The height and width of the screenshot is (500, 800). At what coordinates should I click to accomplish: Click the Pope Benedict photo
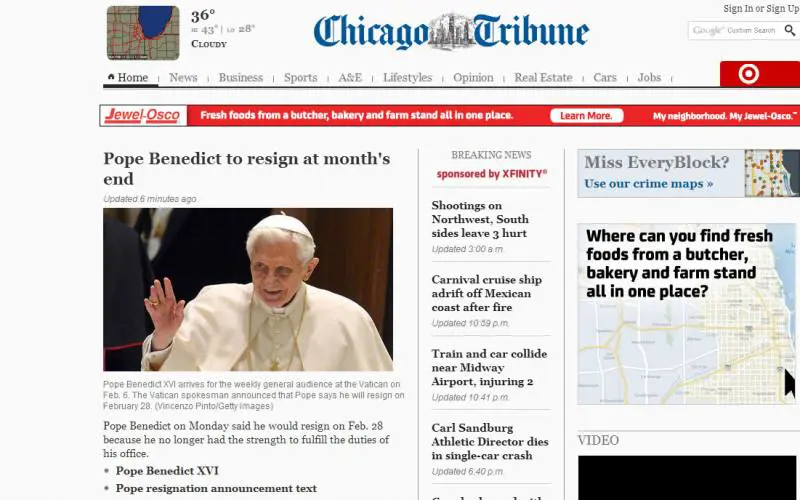248,289
